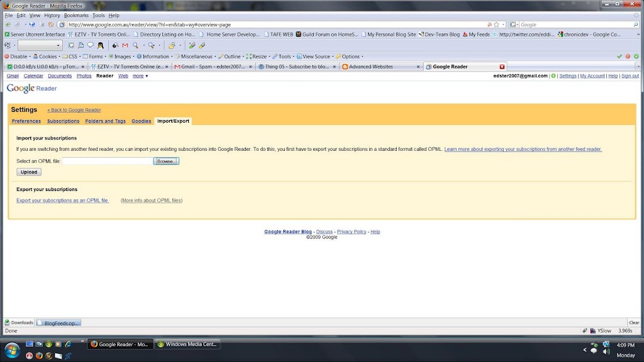Open YSlow from the status bar
Image resolution: width=644 pixels, height=362 pixels.
click(601, 331)
